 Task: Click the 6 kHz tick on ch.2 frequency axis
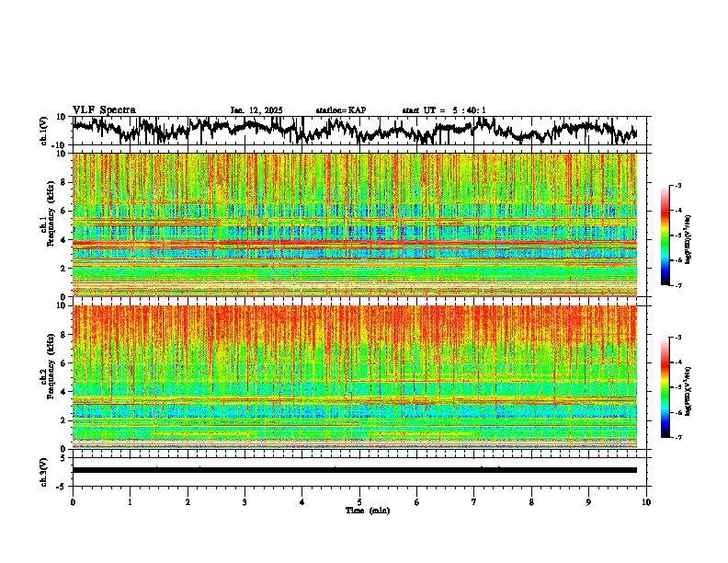pos(64,363)
